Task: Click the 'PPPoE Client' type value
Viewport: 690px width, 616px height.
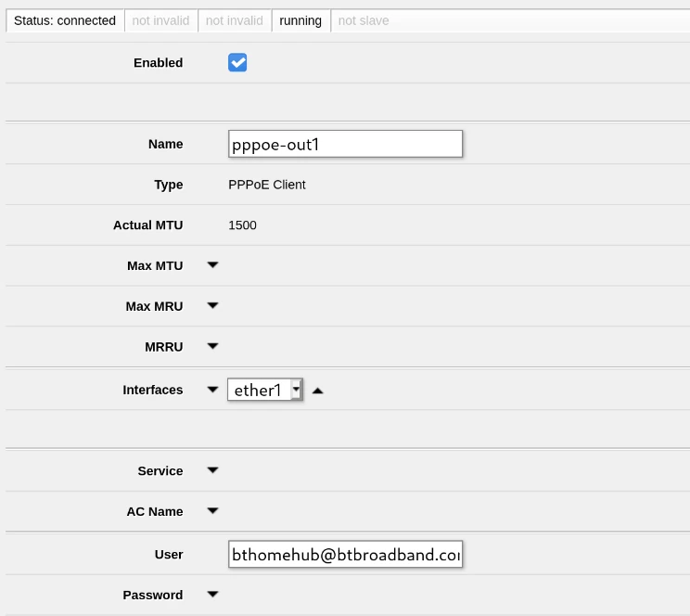Action: click(267, 185)
